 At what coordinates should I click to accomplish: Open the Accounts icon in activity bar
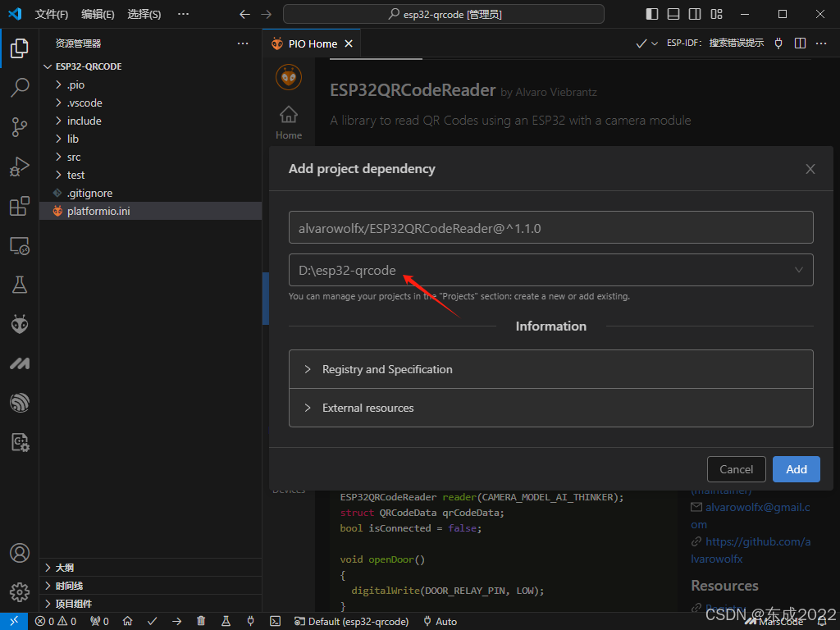20,552
